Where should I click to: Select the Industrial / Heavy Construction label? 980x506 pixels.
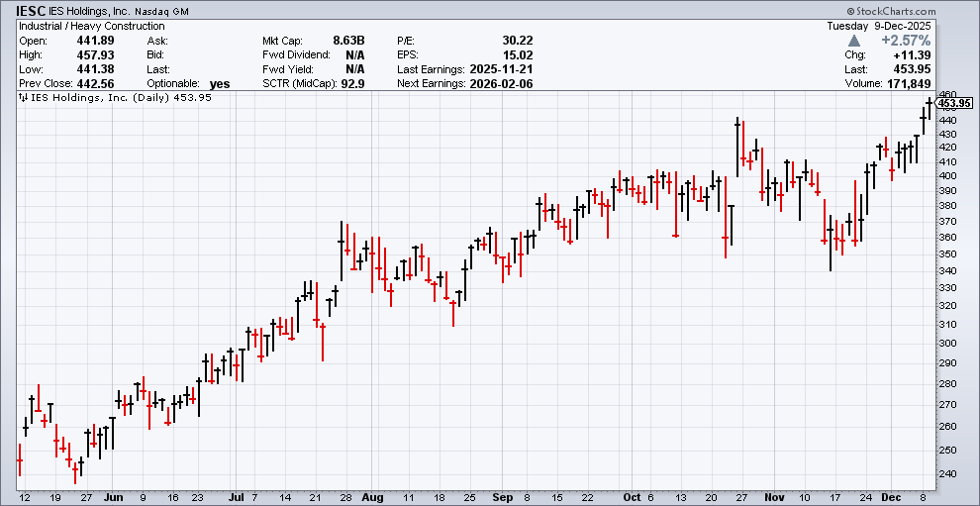tap(92, 25)
